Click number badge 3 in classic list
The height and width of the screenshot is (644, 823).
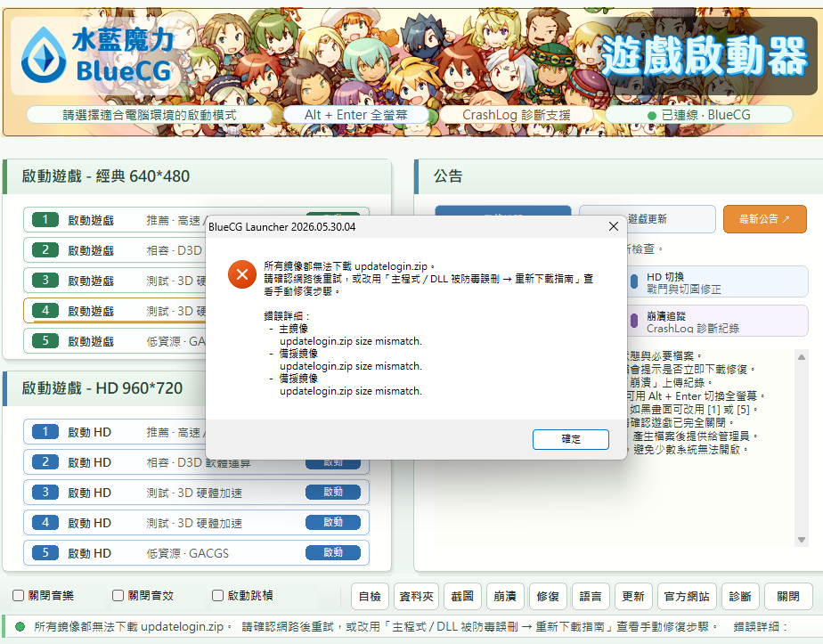pos(45,280)
